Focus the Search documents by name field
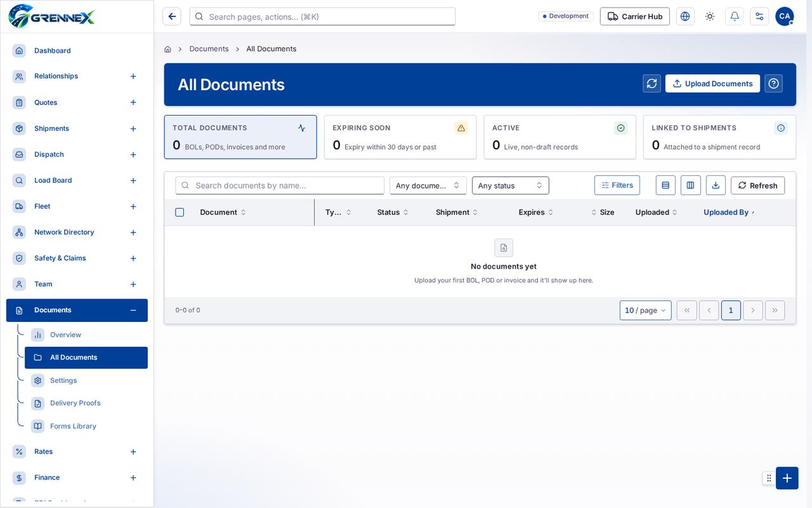Image resolution: width=812 pixels, height=508 pixels. point(280,185)
